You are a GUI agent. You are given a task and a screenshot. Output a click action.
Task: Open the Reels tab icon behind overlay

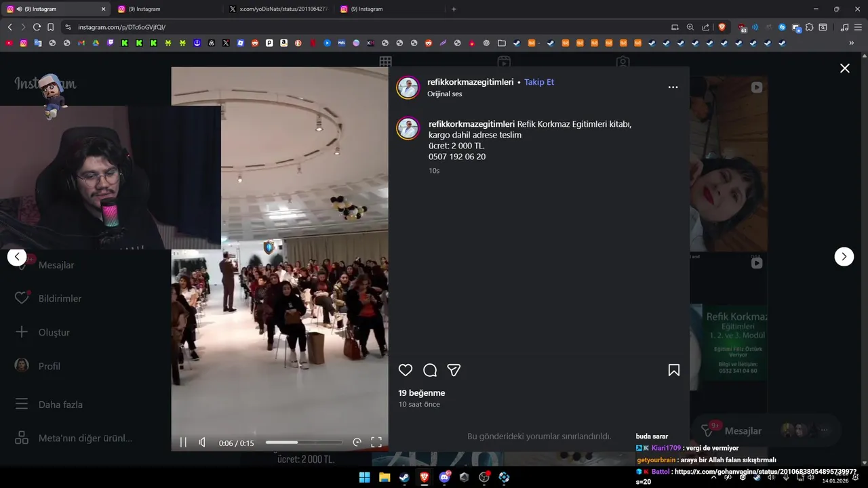pyautogui.click(x=504, y=61)
